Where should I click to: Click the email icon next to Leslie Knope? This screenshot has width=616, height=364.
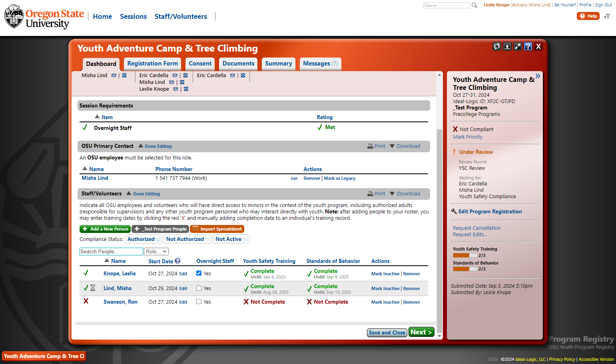tap(175, 89)
